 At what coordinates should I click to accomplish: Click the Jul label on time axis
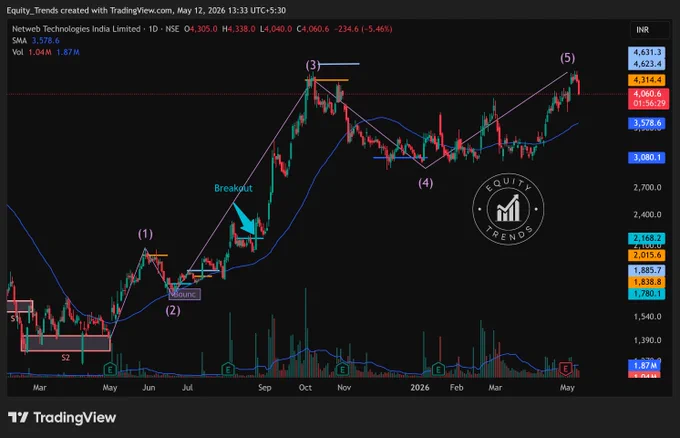click(x=187, y=388)
